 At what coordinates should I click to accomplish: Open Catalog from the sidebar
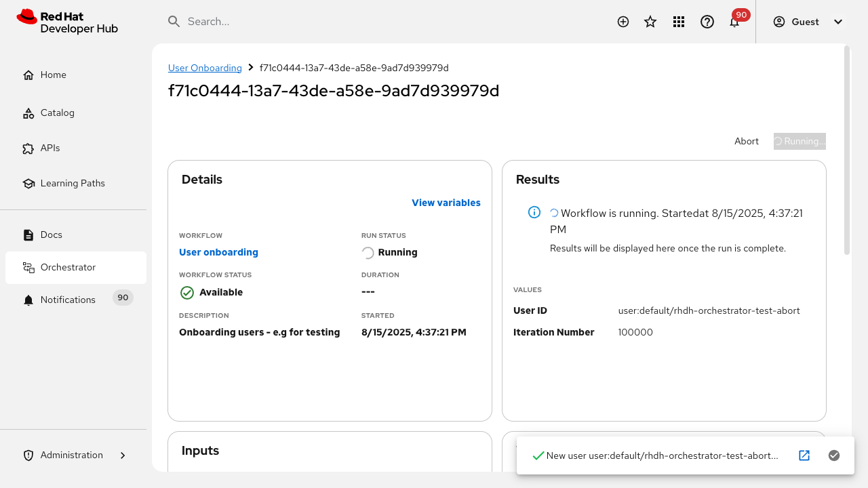click(57, 113)
